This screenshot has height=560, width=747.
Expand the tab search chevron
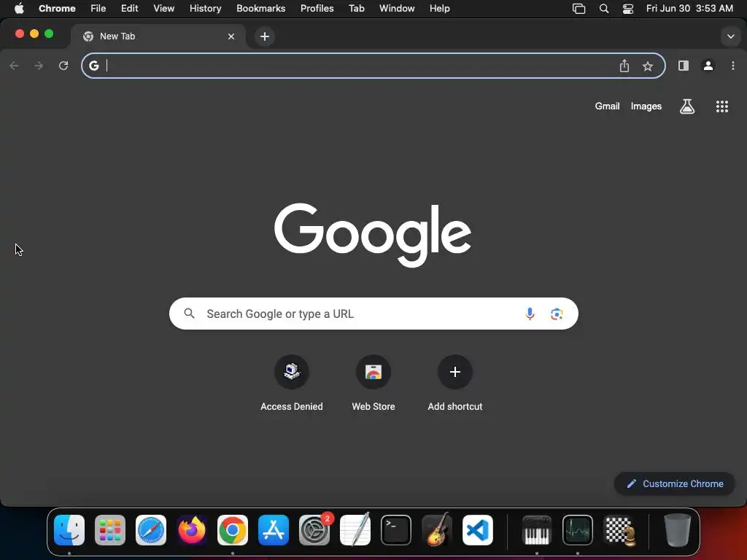(730, 36)
